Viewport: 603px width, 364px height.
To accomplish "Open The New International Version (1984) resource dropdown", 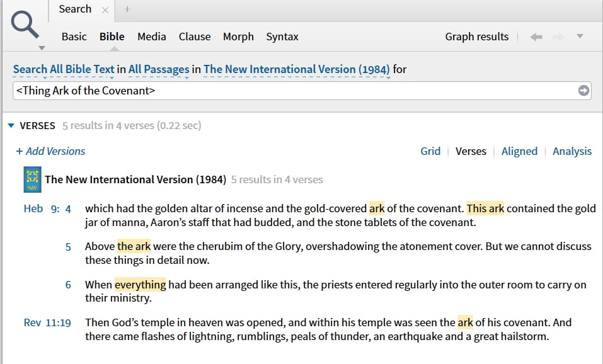I will (297, 69).
